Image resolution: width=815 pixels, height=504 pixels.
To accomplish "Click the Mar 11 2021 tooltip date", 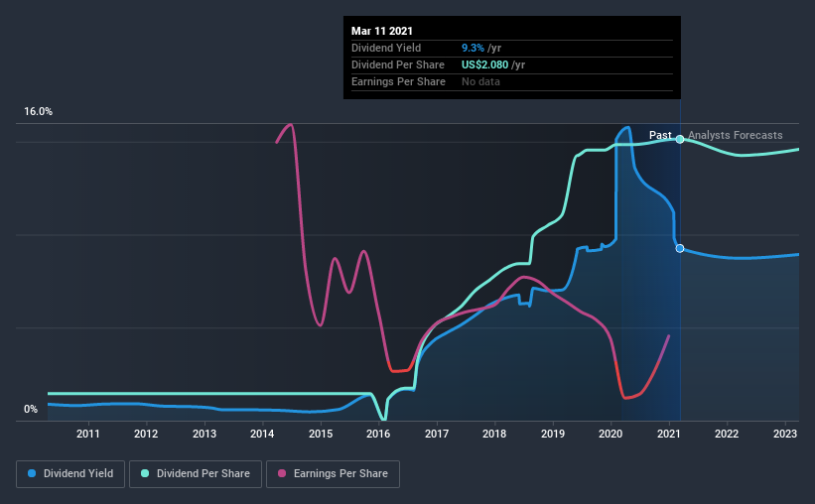I will [382, 31].
